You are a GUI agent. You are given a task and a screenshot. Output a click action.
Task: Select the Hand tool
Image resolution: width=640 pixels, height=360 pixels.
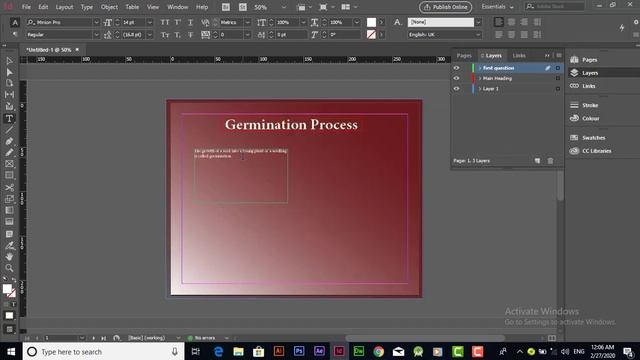coord(9,257)
